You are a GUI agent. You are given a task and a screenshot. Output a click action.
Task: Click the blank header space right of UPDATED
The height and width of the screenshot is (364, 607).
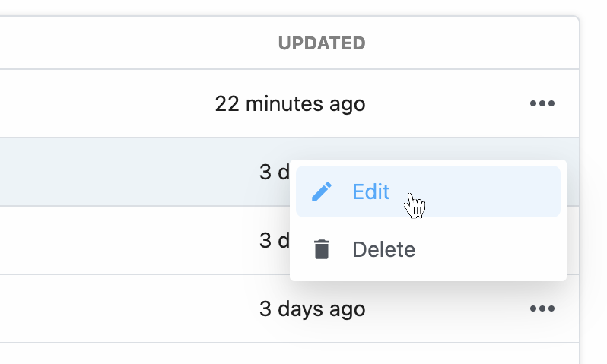click(x=472, y=43)
